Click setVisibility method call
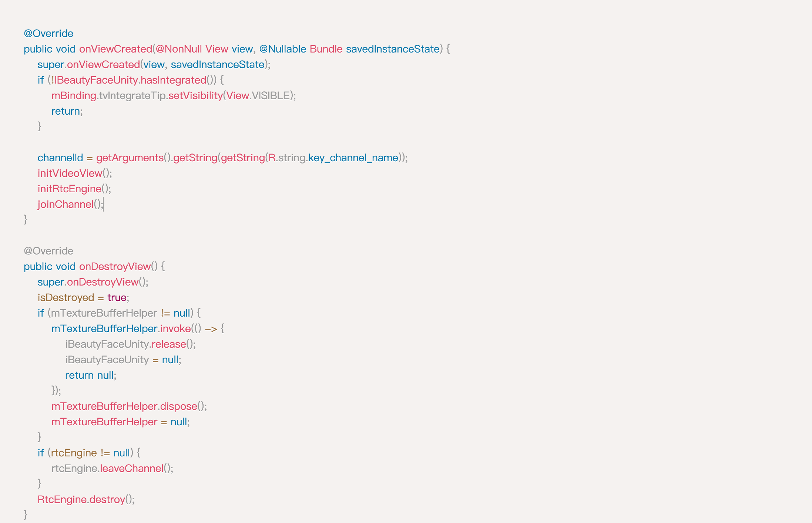Image resolution: width=812 pixels, height=523 pixels. [x=195, y=95]
